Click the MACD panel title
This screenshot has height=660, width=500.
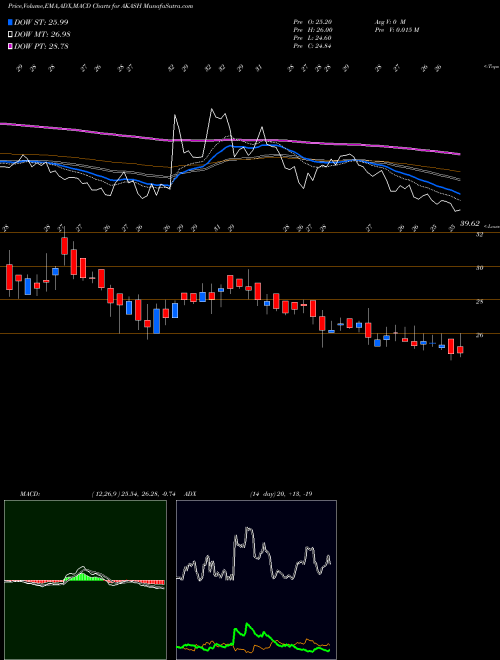click(29, 494)
